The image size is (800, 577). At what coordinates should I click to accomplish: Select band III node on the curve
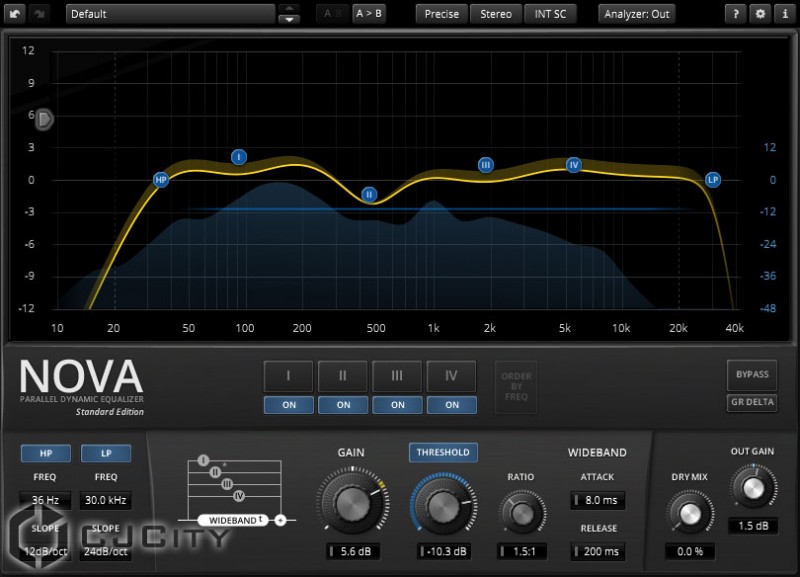[486, 165]
